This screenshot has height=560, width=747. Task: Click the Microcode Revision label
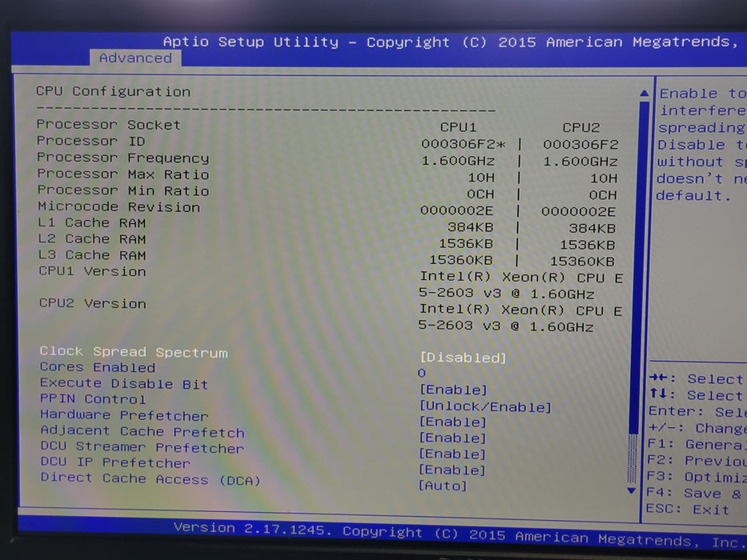point(119,206)
